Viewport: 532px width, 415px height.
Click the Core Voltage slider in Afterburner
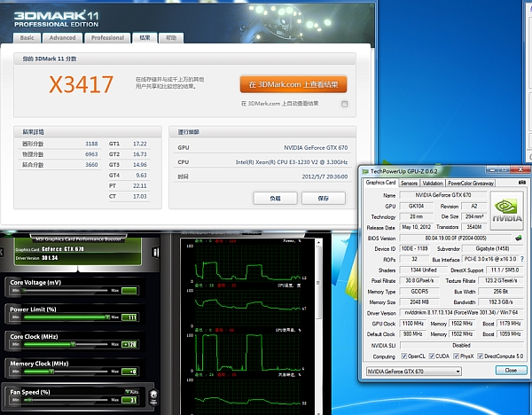(66, 291)
